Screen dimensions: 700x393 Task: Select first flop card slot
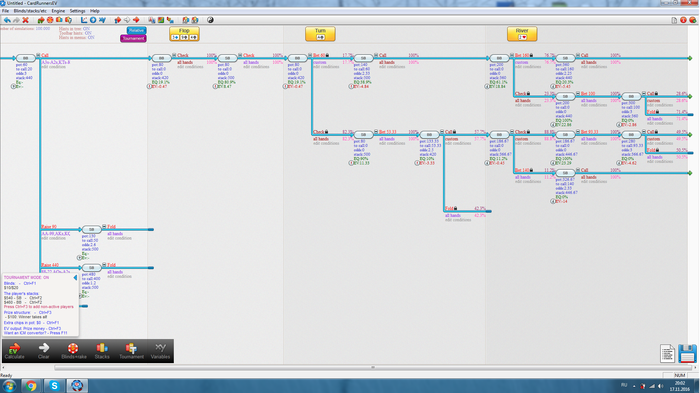(175, 38)
